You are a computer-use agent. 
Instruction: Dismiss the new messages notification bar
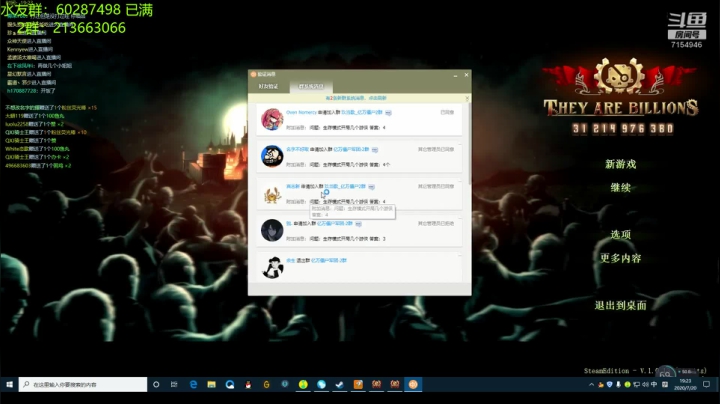tap(467, 98)
